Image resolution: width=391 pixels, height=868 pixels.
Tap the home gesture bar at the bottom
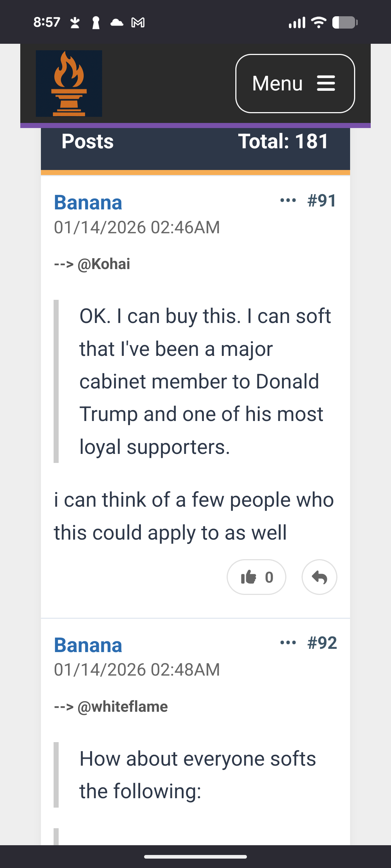pyautogui.click(x=195, y=856)
